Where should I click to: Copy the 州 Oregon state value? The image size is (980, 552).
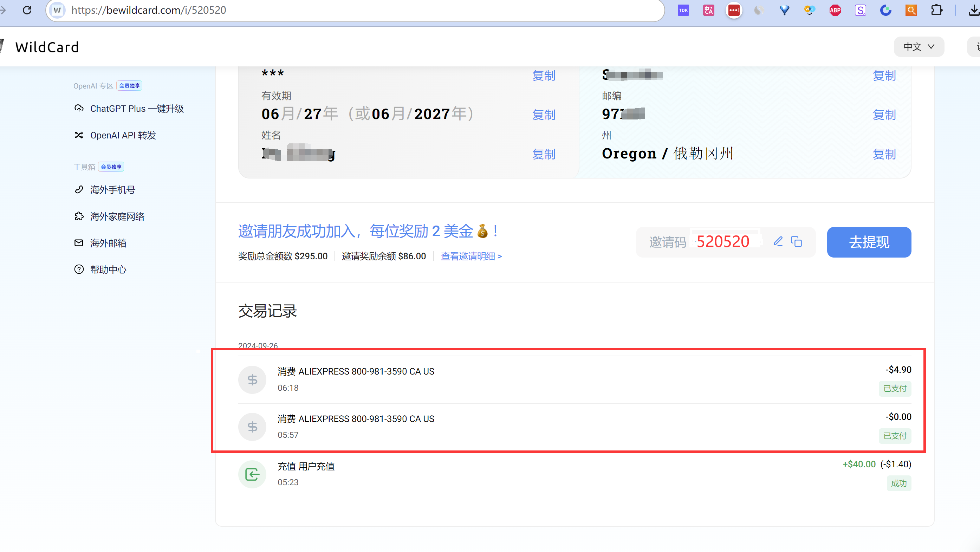(x=884, y=155)
